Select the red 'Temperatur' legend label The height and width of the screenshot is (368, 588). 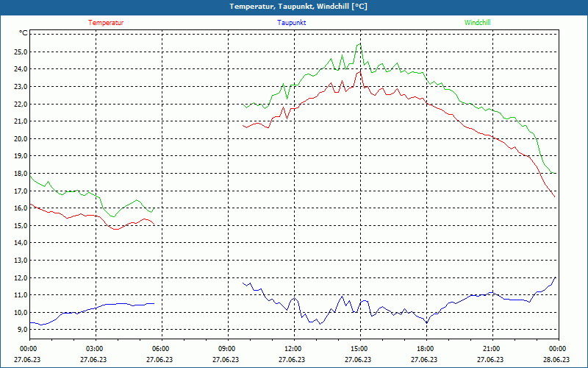106,23
